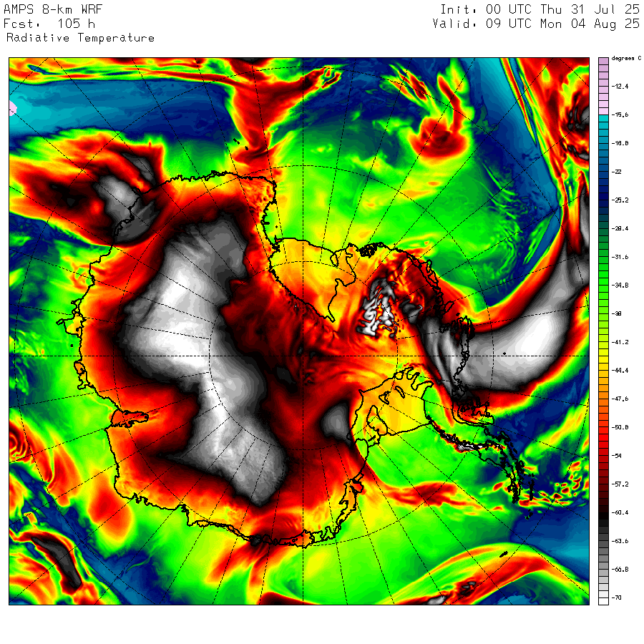This screenshot has width=644, height=644.
Task: Click the -22 colorbar label
Action: (617, 172)
